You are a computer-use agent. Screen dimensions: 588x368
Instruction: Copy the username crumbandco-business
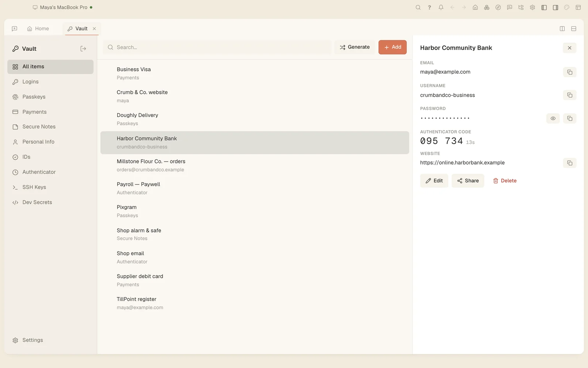(570, 95)
